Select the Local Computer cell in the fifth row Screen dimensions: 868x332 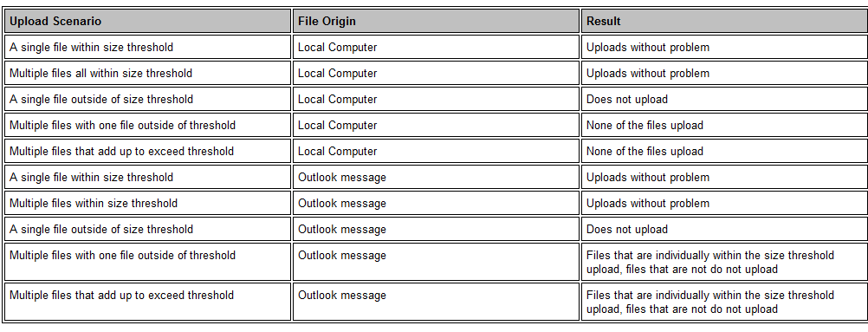[436, 152]
